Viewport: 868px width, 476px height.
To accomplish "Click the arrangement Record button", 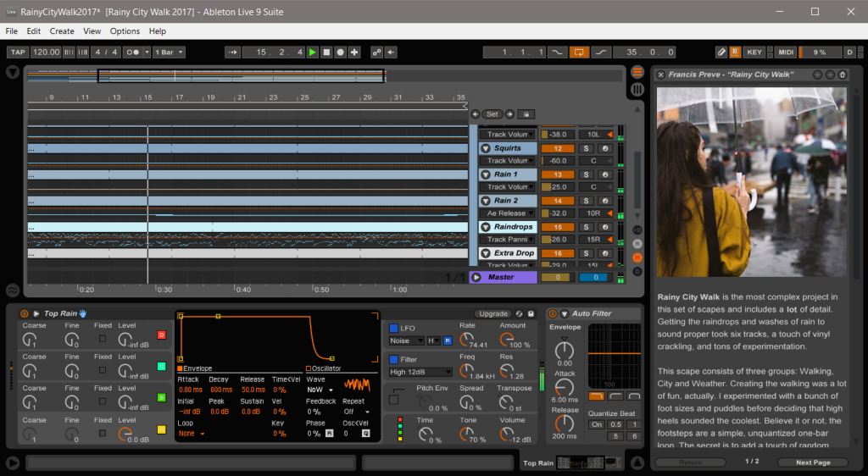I will click(340, 53).
